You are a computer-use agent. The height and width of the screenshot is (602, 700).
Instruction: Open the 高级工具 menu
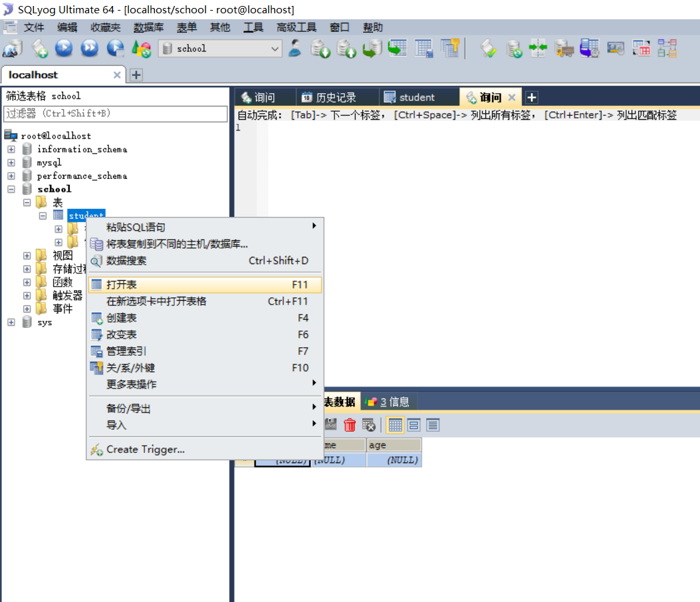296,27
